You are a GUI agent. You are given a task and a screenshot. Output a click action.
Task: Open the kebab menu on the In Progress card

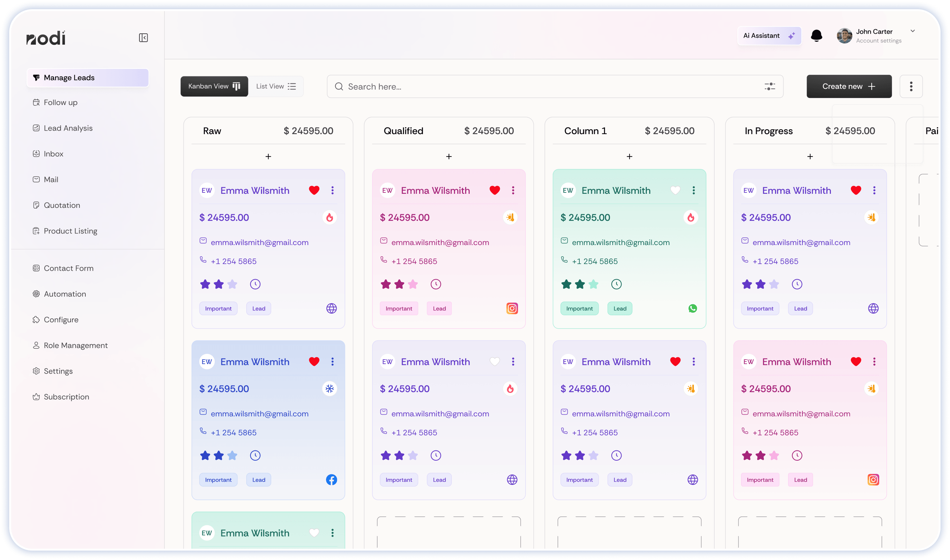tap(874, 190)
